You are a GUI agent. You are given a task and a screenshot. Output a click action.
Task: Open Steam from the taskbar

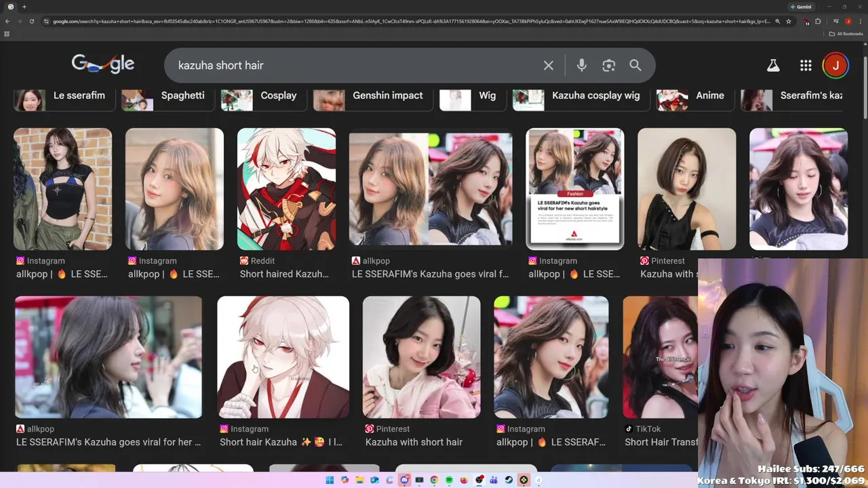coord(509,480)
